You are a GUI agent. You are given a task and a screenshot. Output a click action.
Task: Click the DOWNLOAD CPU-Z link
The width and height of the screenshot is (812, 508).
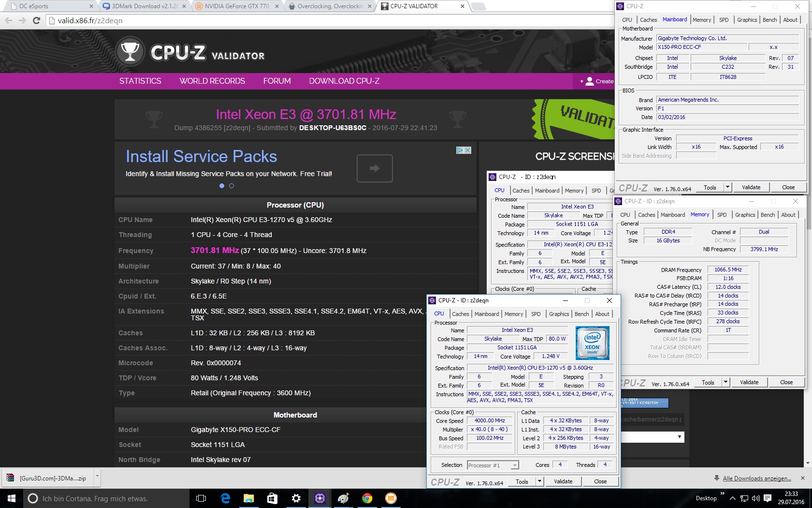[x=344, y=81]
